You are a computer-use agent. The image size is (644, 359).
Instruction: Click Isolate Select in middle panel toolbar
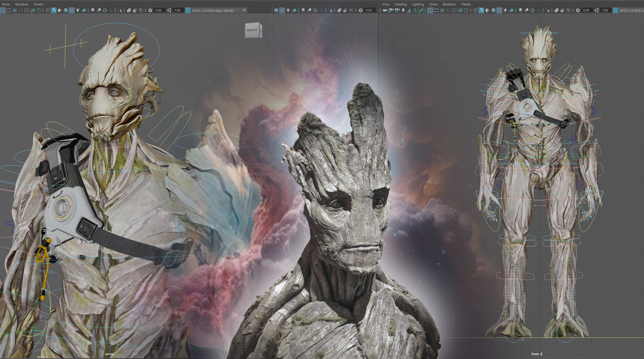(330, 10)
